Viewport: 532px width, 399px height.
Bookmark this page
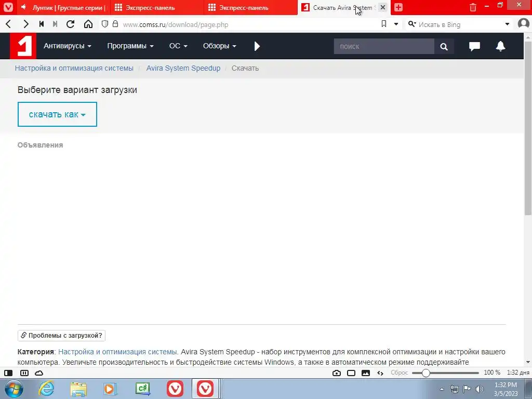tap(384, 24)
